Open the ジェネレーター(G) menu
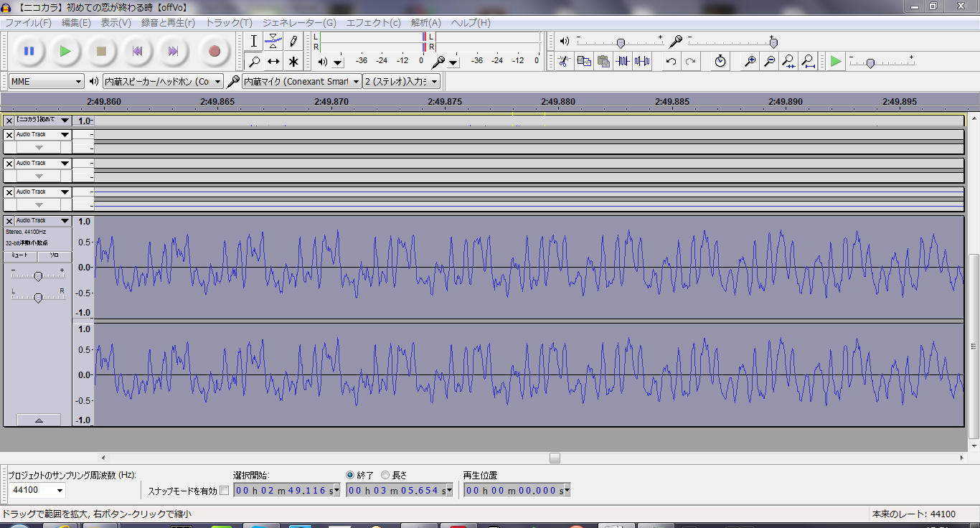The height and width of the screenshot is (528, 980). point(299,23)
